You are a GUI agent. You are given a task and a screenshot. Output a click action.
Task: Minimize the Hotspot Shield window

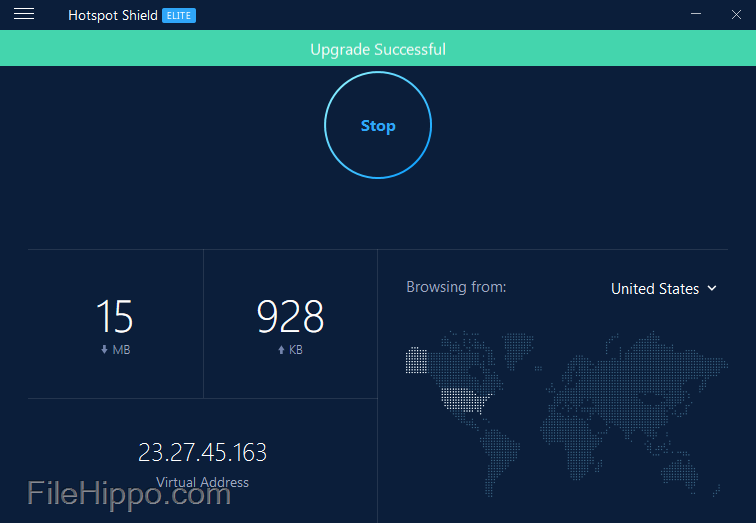[x=696, y=14]
